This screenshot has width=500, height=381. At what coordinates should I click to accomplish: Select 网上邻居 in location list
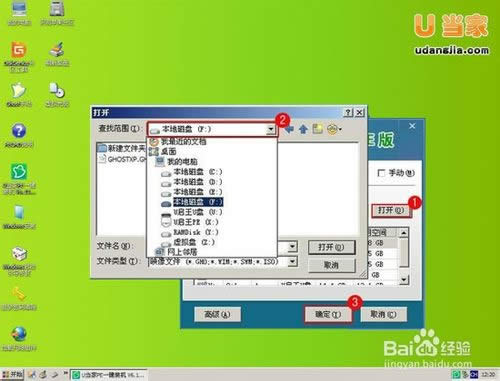coord(177,252)
